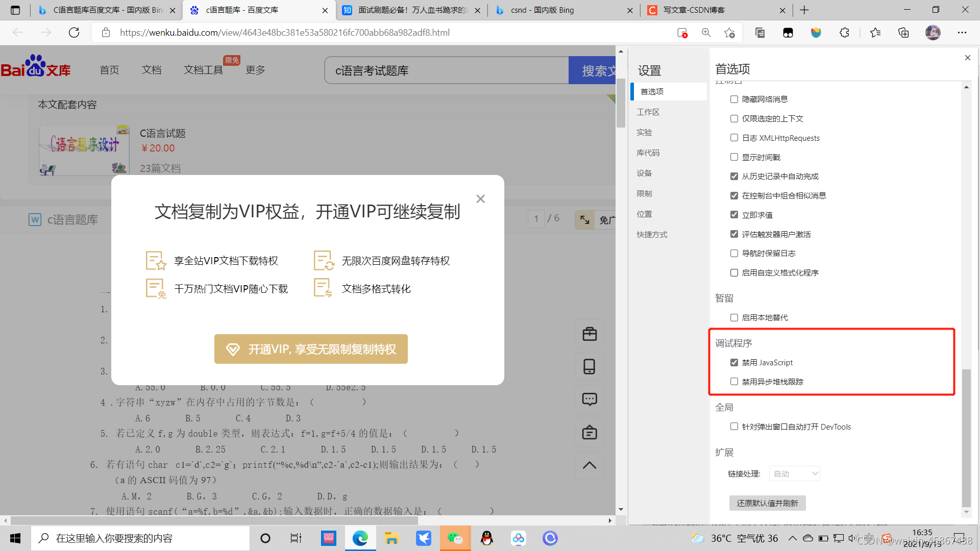Click the fullscreen expand icon in document toolbar
Screen dimensions: 980x551
tap(585, 220)
